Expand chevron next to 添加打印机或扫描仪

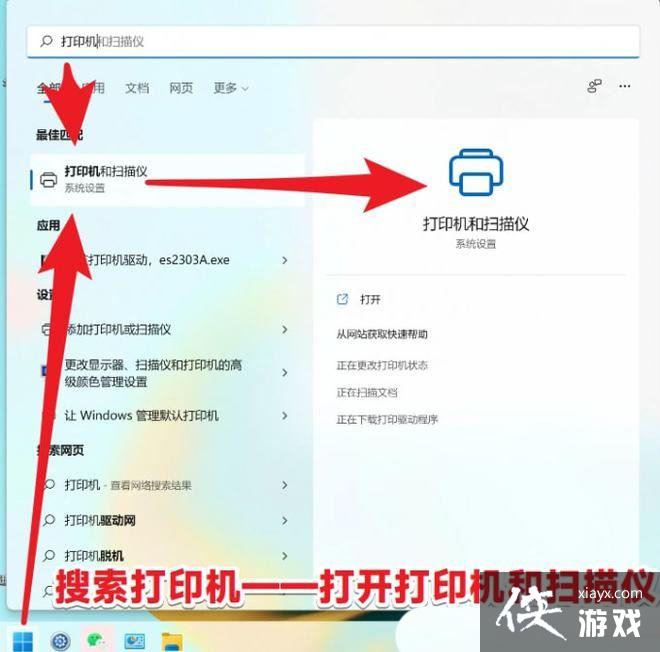click(285, 329)
